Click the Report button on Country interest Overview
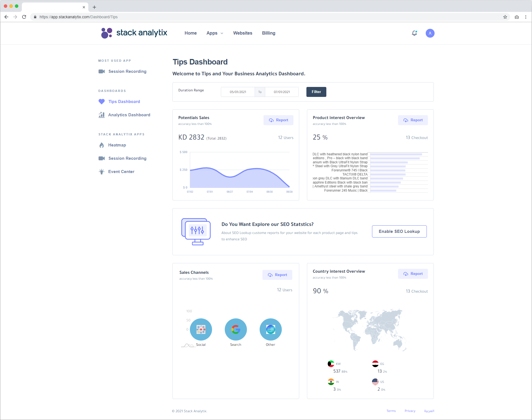This screenshot has width=532, height=420. 413,274
